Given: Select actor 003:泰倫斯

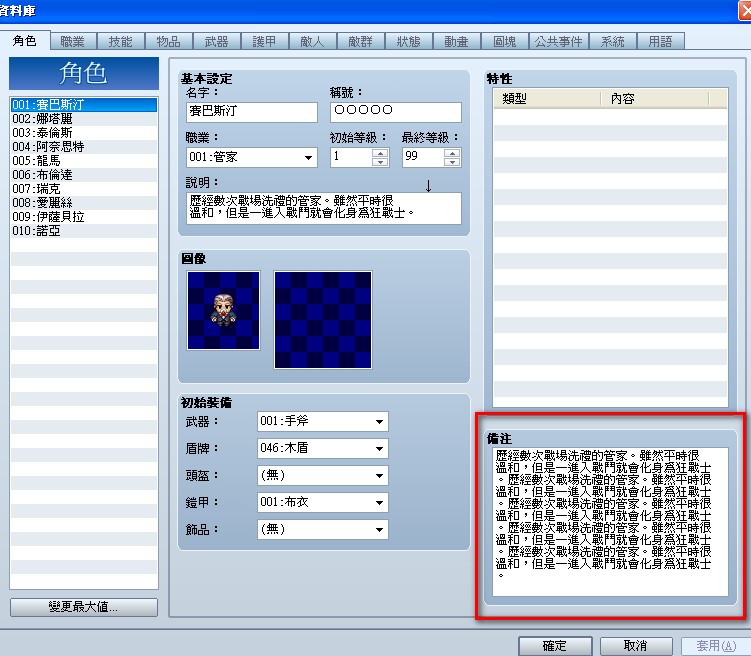Looking at the screenshot, I should pyautogui.click(x=84, y=133).
